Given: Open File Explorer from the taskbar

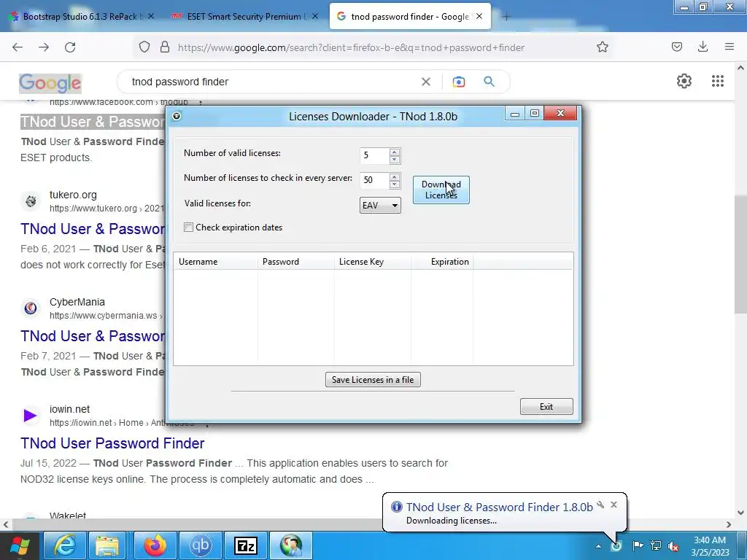Looking at the screenshot, I should (x=108, y=545).
